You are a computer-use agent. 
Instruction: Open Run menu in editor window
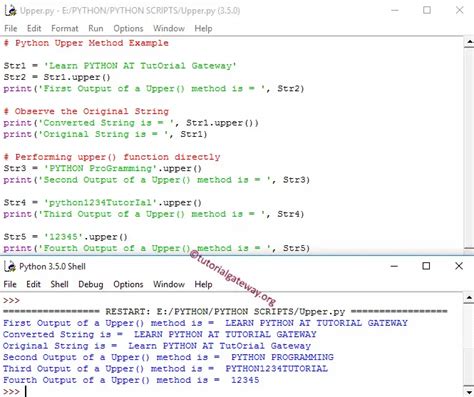point(96,29)
